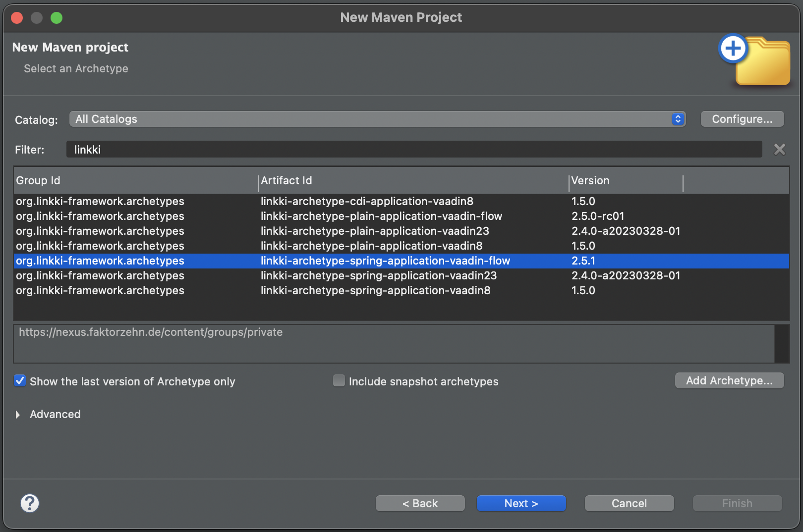803x532 pixels.
Task: Select linkki-archetype-spring-application-vaadin23 row
Action: click(x=401, y=275)
